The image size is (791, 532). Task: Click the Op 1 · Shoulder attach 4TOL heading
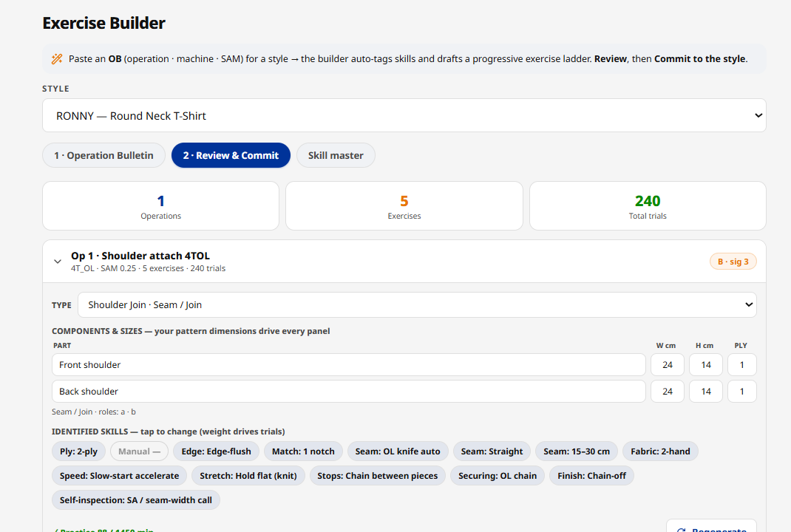140,256
